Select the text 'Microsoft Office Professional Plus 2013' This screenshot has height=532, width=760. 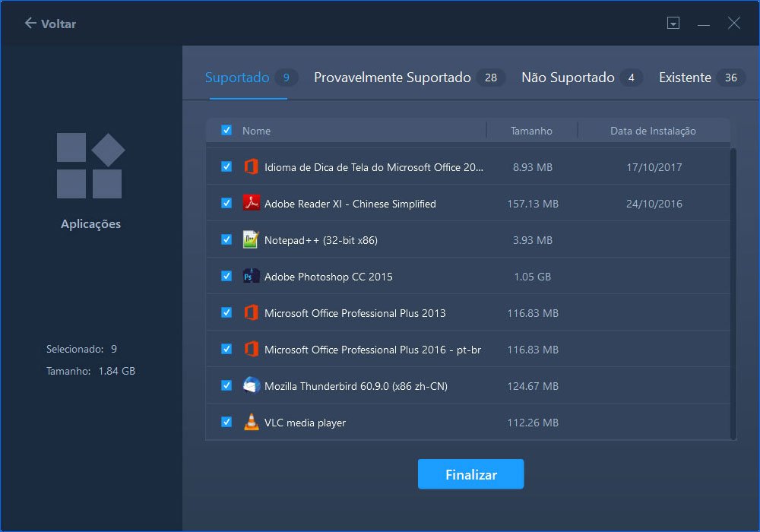(x=355, y=313)
